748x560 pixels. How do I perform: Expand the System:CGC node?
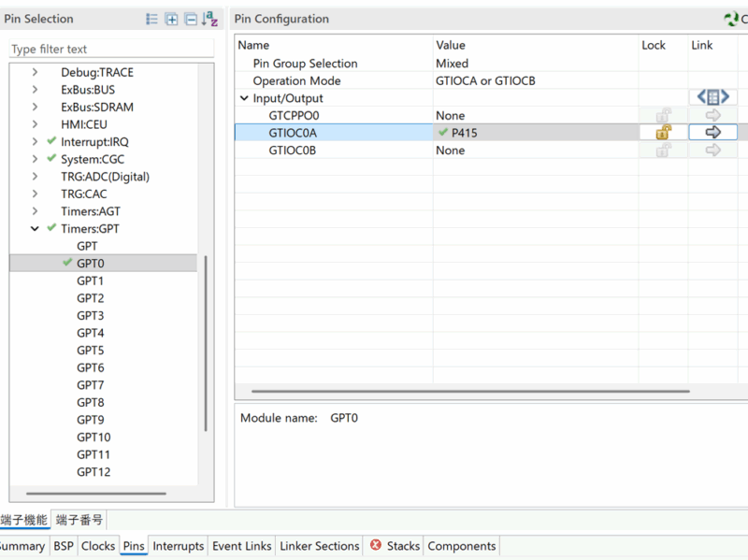tap(35, 159)
